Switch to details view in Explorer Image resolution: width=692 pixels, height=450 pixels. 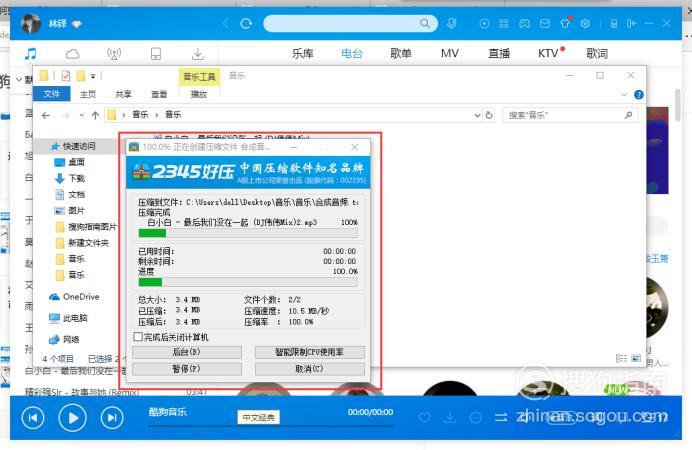pyautogui.click(x=621, y=358)
